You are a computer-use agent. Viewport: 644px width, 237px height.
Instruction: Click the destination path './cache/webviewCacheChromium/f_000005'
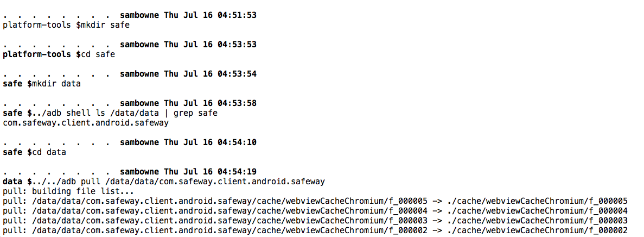[537, 201]
